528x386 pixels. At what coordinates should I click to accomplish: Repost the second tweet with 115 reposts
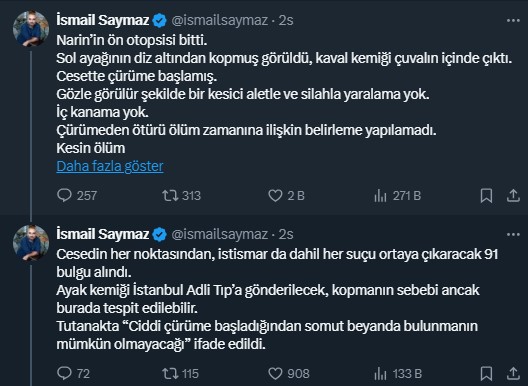(180, 373)
